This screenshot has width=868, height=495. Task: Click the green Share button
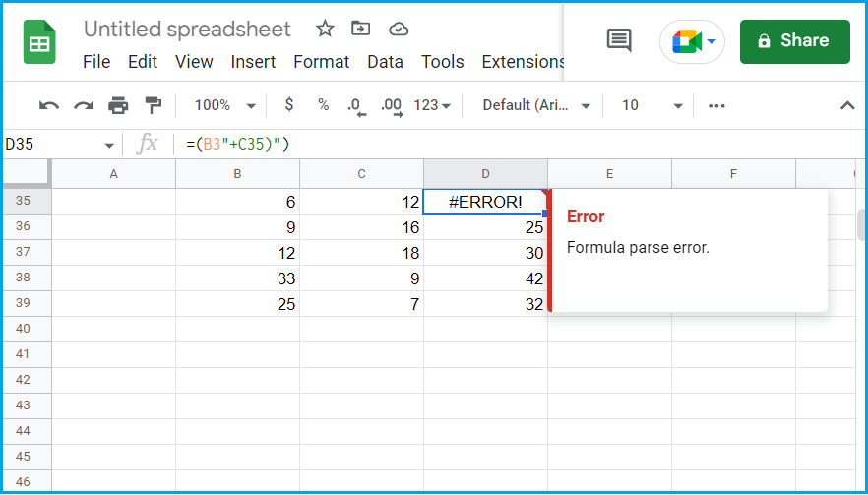[x=794, y=40]
